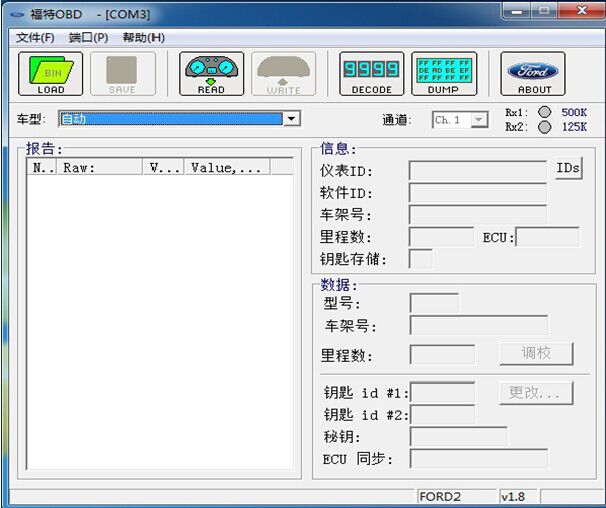Click the app icon in title bar
Viewport: 606px width, 508px height.
click(17, 13)
